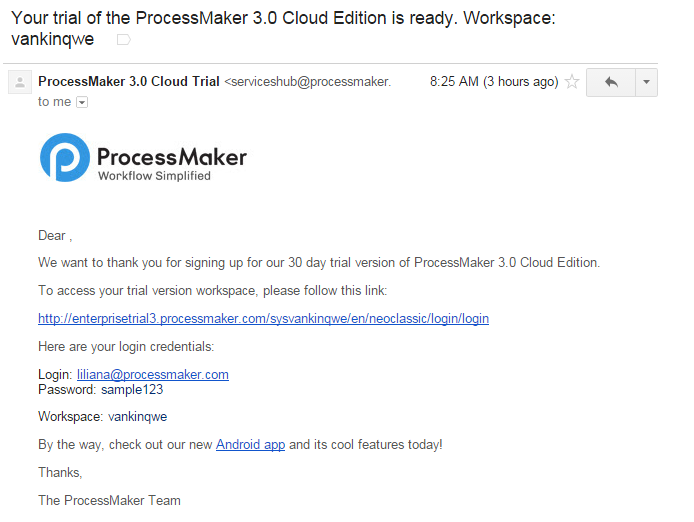694x522 pixels.
Task: Click the label tag icon beside subject
Action: tap(123, 40)
